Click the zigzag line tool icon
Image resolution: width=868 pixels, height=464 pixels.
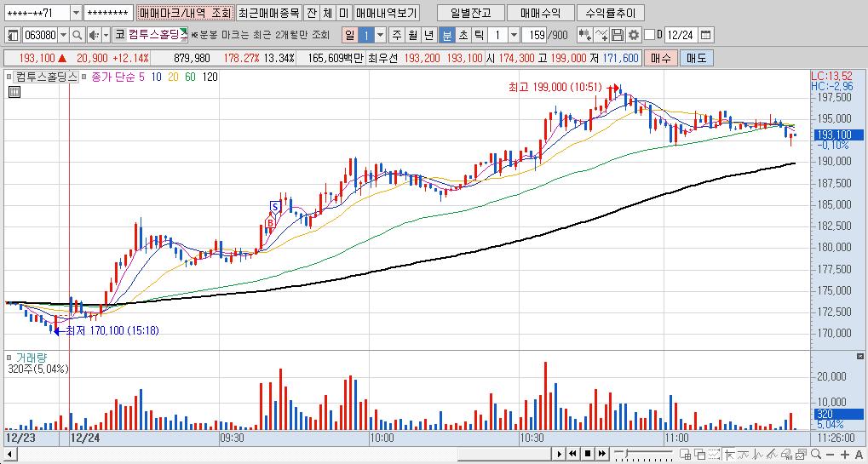click(758, 454)
